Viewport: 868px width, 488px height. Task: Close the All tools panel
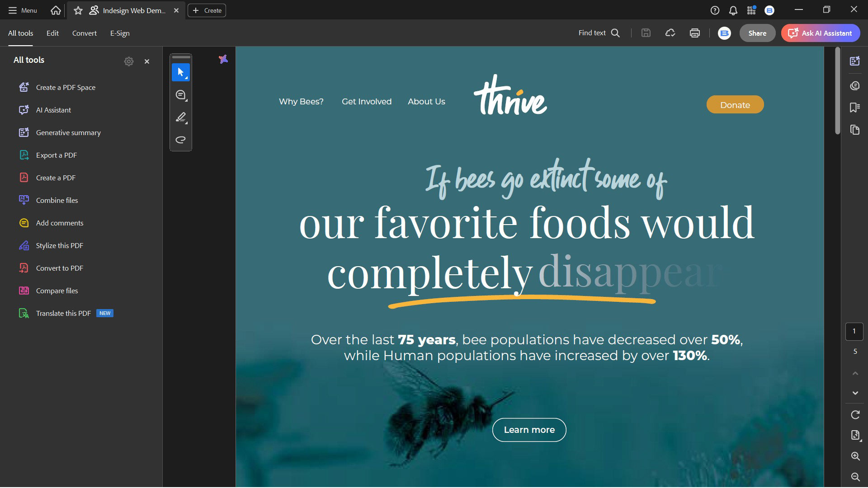(147, 61)
